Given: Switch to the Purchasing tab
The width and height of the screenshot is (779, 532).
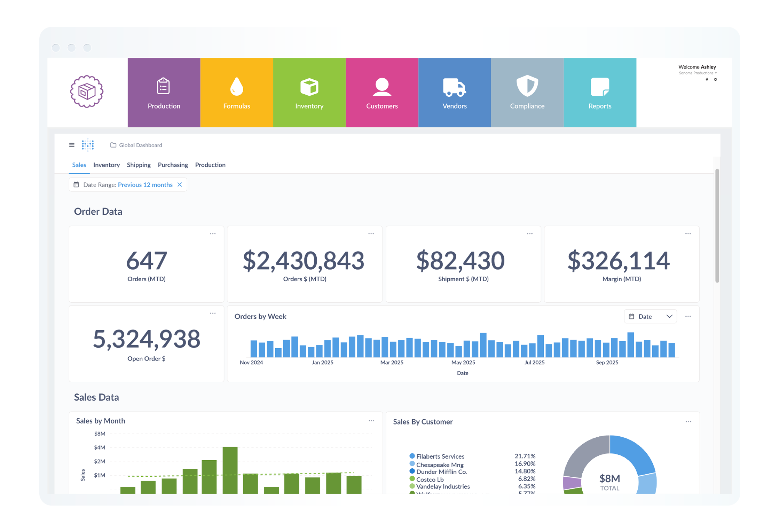Looking at the screenshot, I should pos(173,165).
